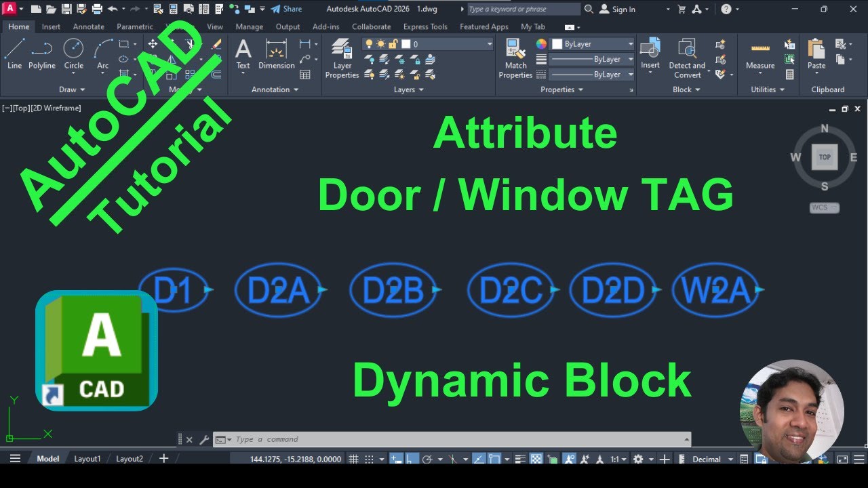
Task: Click the Help question mark button
Action: pyautogui.click(x=726, y=9)
